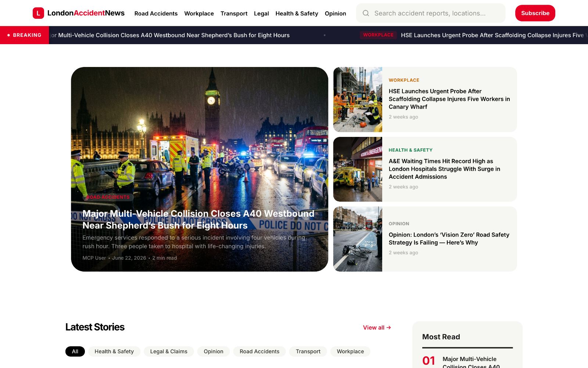Filter stories by Road Accidents pill
Screen dimensions: 588x368
259,351
